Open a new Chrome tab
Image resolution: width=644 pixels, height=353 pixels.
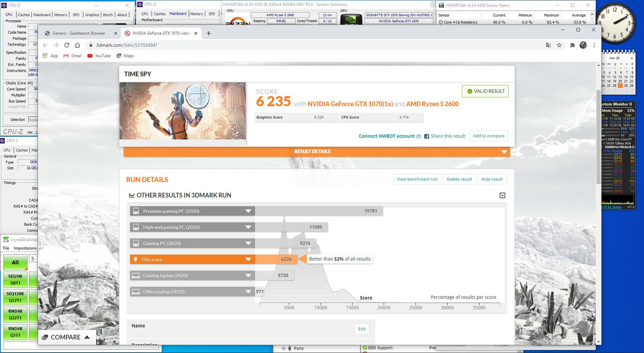(209, 33)
